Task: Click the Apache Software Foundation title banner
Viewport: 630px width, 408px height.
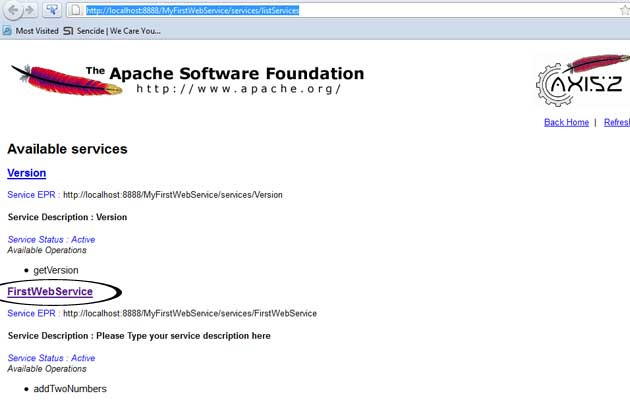Action: coord(225,79)
